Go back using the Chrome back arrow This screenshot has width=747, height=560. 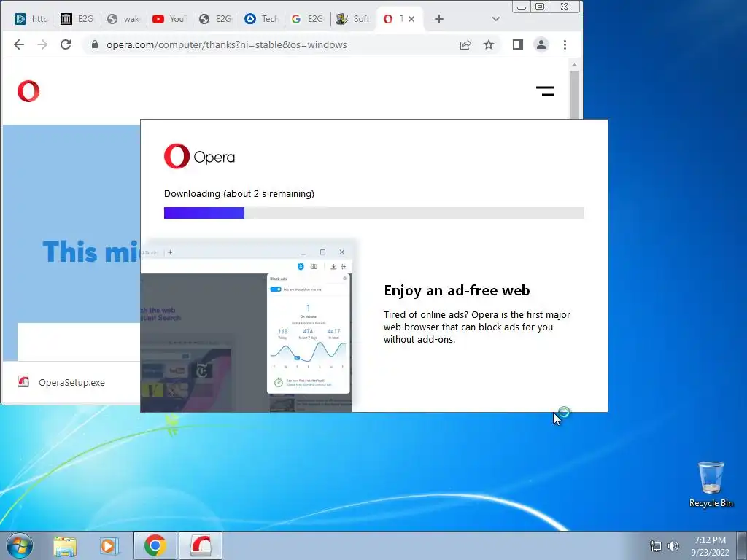click(18, 44)
